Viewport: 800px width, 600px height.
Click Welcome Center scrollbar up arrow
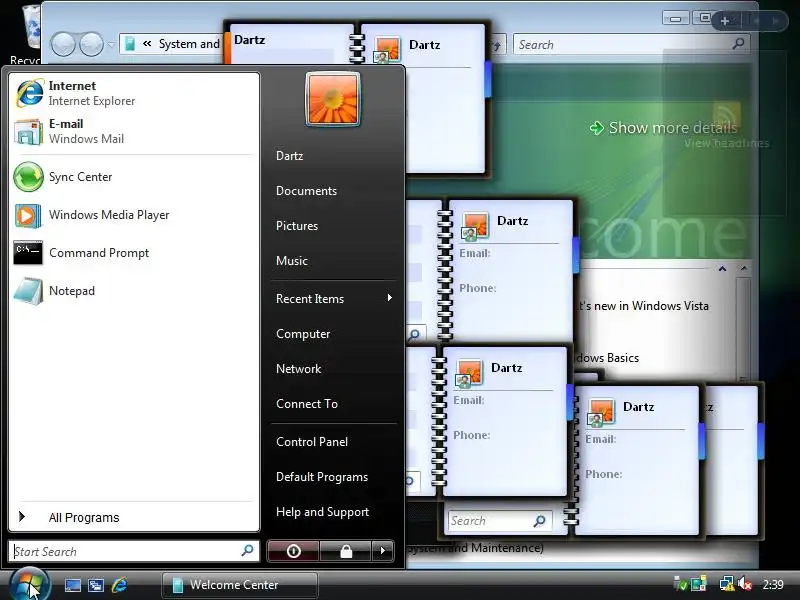744,268
